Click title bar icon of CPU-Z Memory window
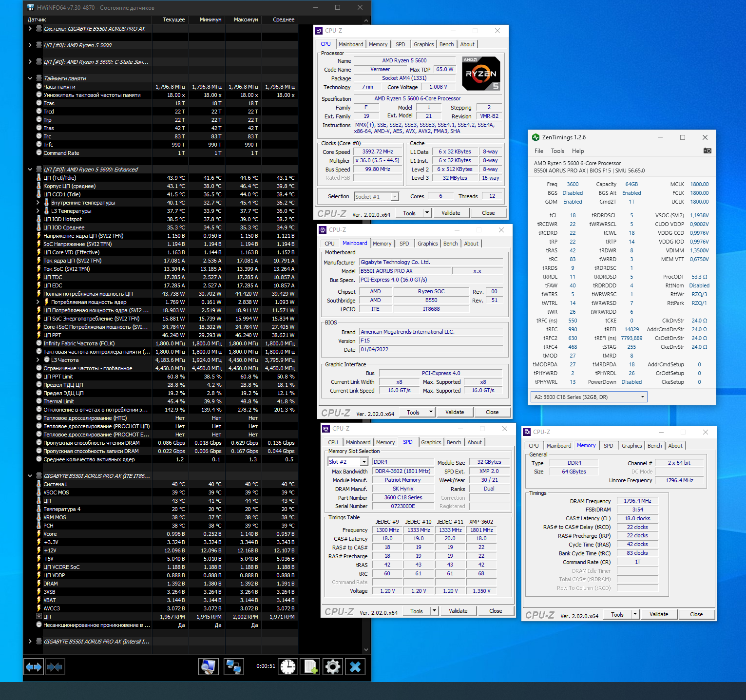 click(x=527, y=432)
